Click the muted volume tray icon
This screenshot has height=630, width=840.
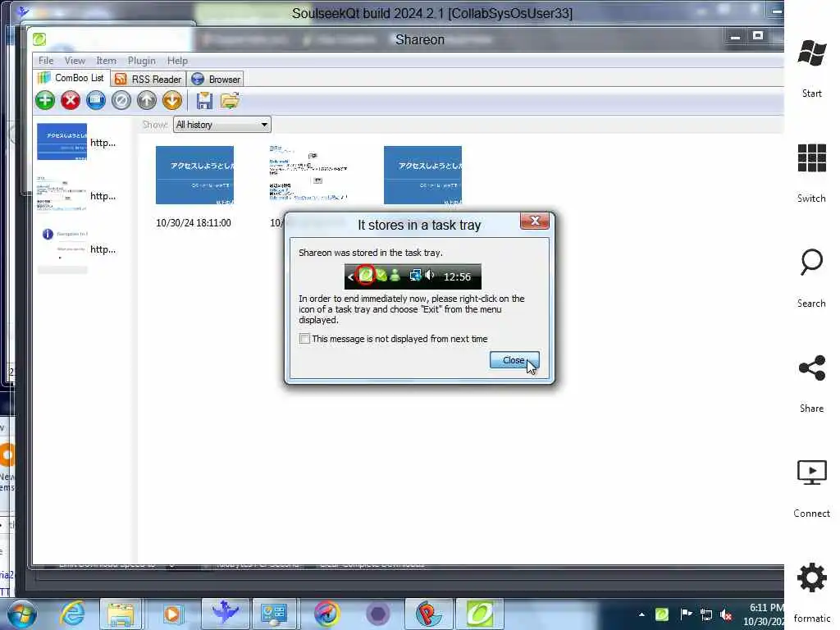tap(727, 614)
